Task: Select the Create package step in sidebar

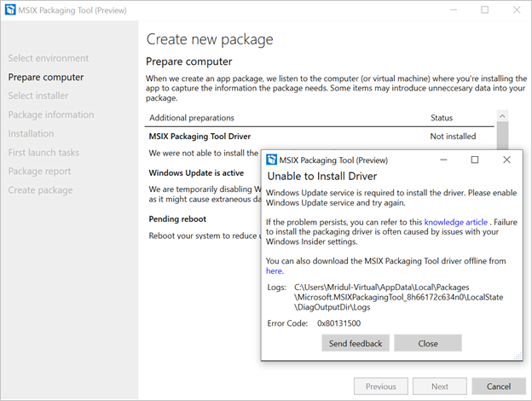Action: tap(40, 189)
